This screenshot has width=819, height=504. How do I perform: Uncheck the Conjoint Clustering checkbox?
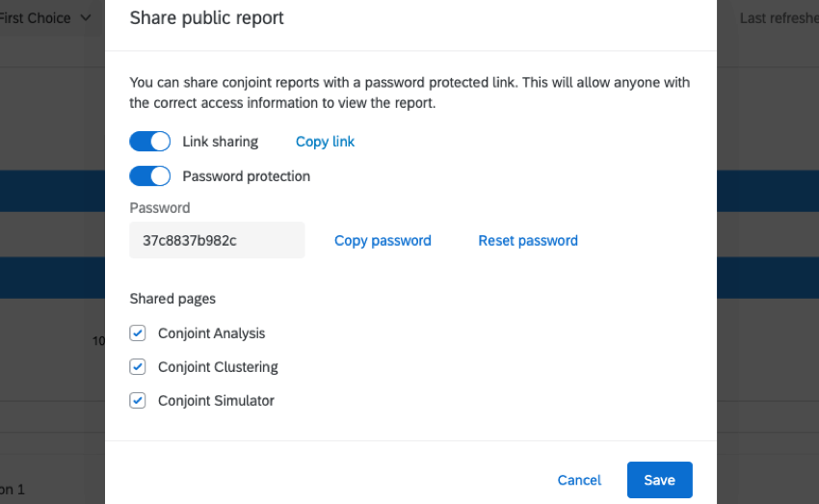pos(138,367)
